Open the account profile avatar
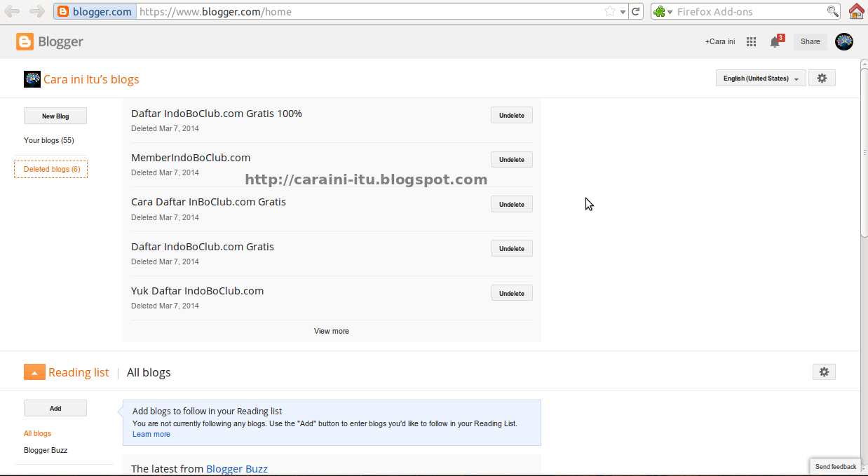Screen dimensions: 868x476 click(x=844, y=41)
